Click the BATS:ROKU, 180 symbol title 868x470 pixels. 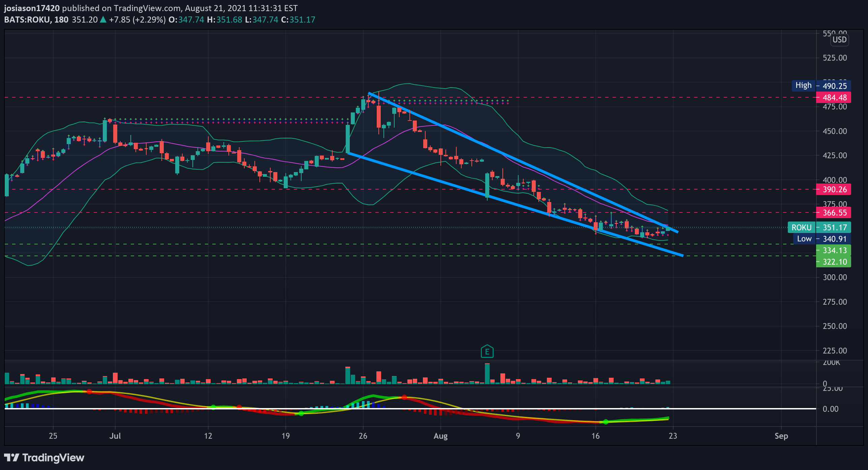tap(36, 20)
